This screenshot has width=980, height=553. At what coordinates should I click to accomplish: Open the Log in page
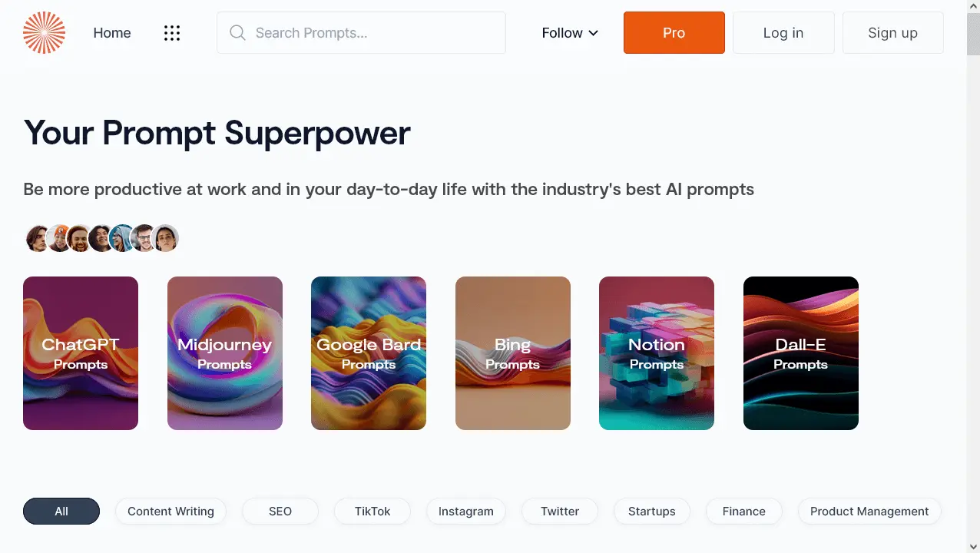(783, 33)
